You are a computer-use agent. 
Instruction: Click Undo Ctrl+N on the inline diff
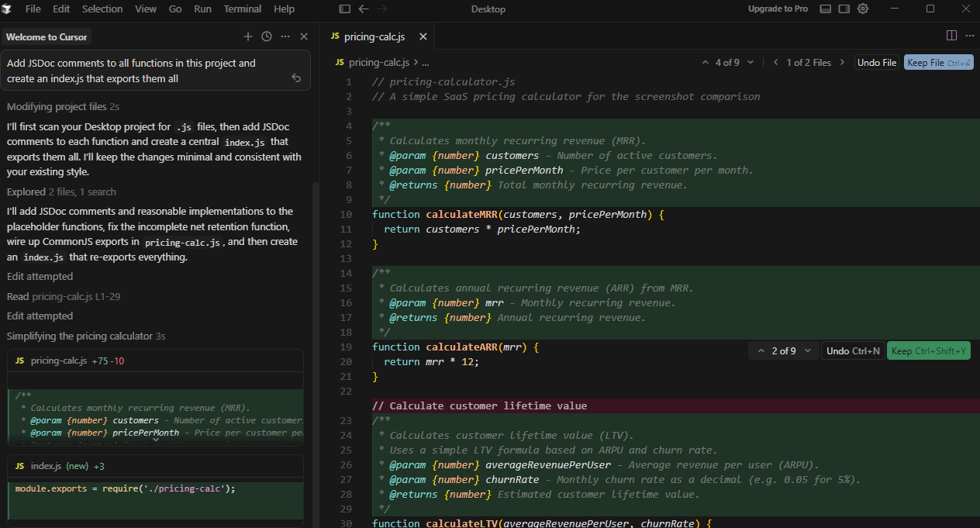pos(853,351)
